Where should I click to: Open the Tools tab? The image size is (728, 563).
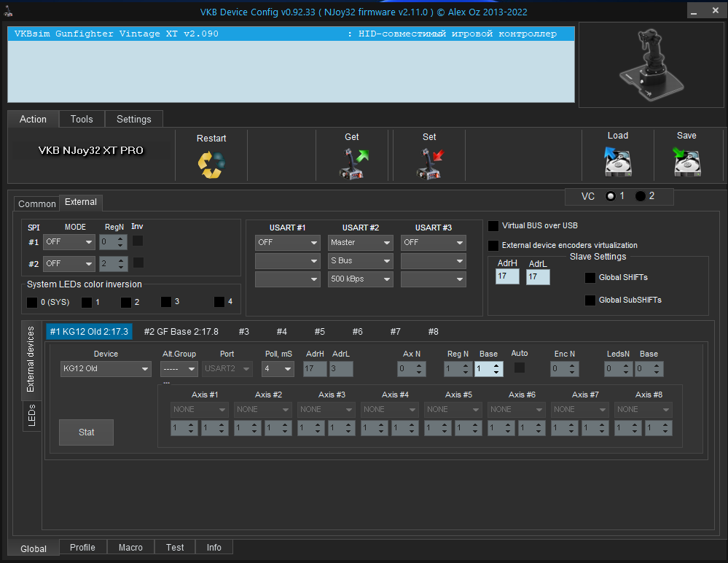coord(82,120)
